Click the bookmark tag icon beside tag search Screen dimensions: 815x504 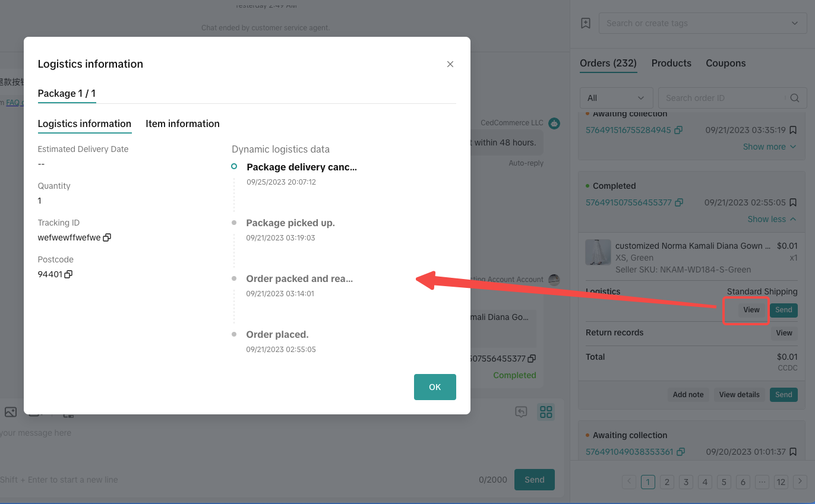click(586, 23)
